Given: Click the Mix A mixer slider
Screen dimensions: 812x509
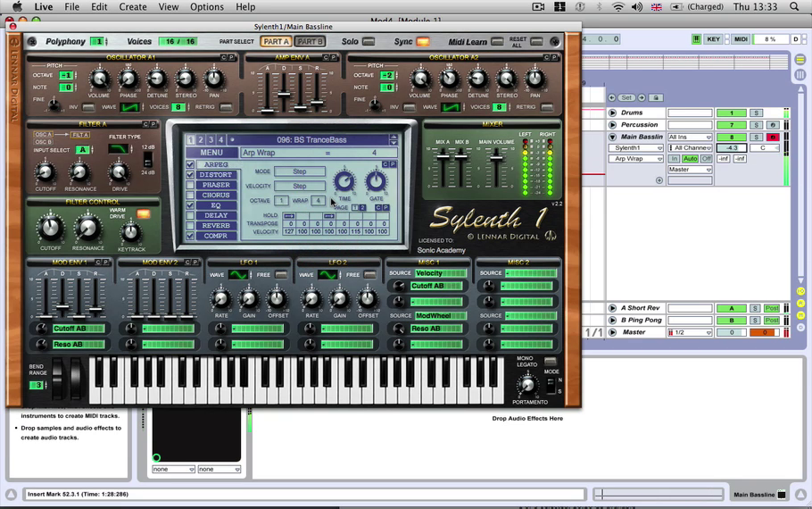Looking at the screenshot, I should pyautogui.click(x=443, y=155).
